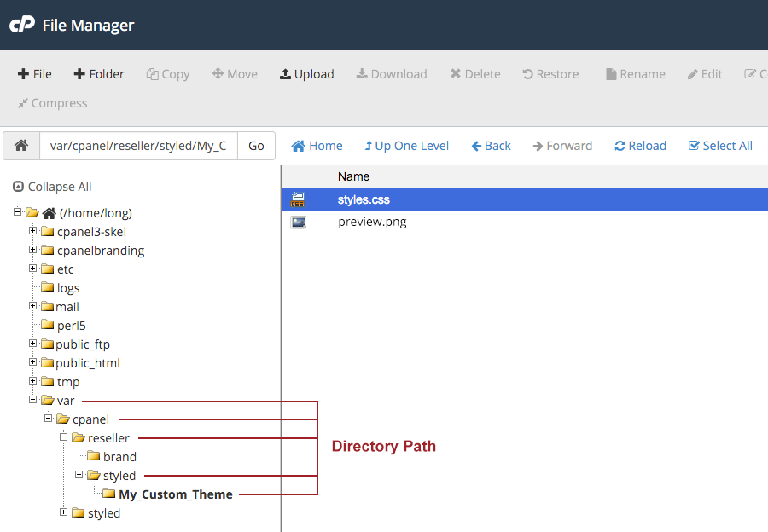Create a new file with + File

[x=35, y=74]
